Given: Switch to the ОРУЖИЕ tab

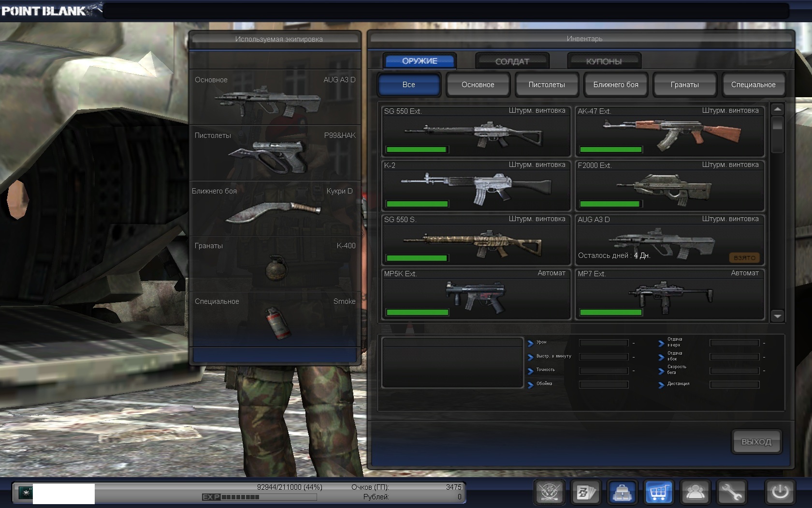Looking at the screenshot, I should point(420,61).
